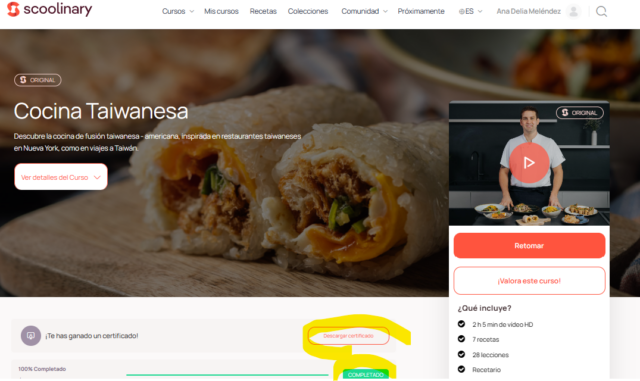Click the 2 h 5 min de video HD text
The height and width of the screenshot is (381, 640).
click(x=502, y=325)
